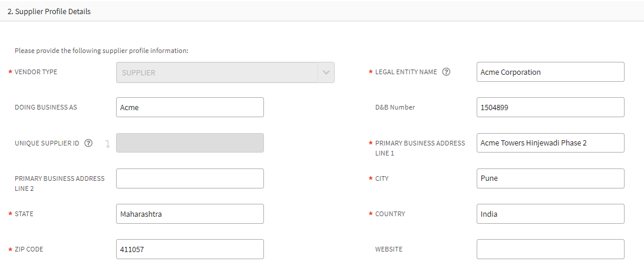Click into the empty Website field
This screenshot has height=268, width=644.
(550, 249)
